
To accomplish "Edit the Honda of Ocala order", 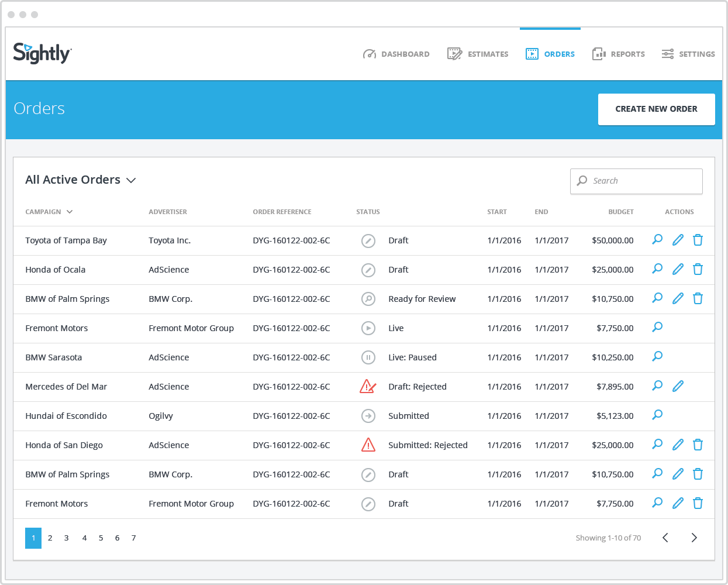I will [x=678, y=269].
